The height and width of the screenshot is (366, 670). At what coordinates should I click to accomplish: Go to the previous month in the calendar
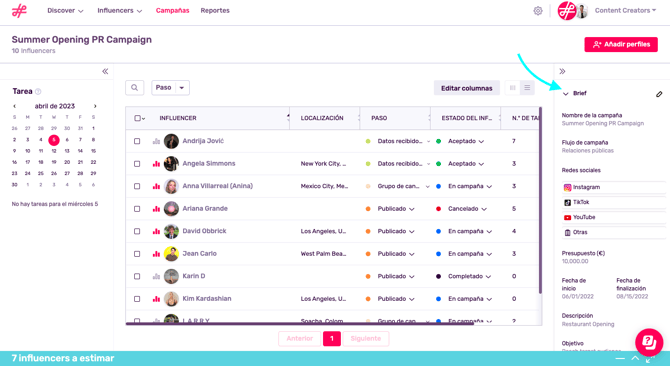point(15,106)
